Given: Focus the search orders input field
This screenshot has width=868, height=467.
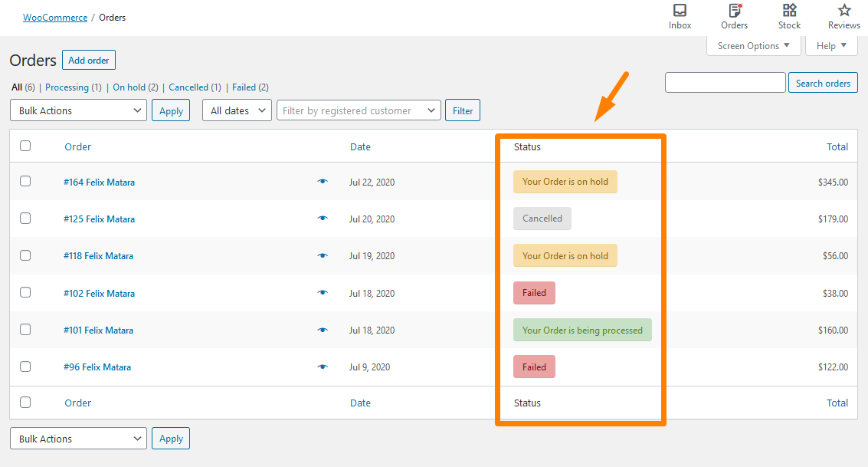Looking at the screenshot, I should click(x=726, y=83).
